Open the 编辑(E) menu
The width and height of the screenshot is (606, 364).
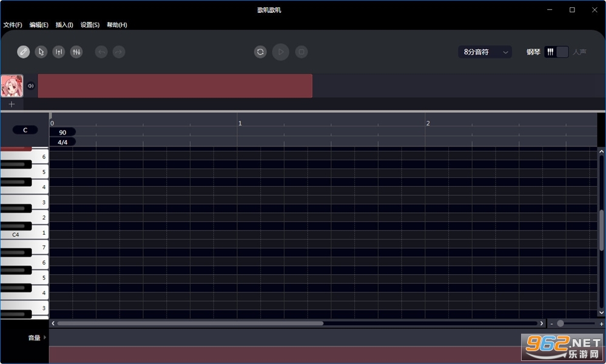tap(39, 25)
